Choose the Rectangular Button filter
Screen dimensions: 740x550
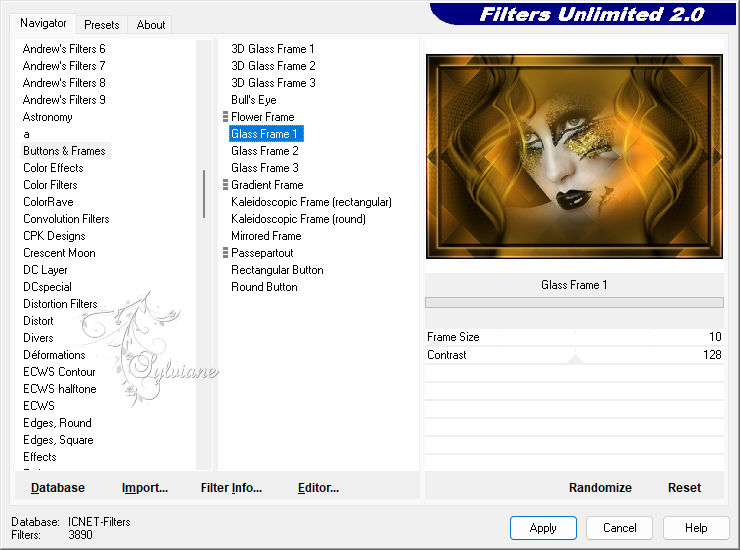[x=277, y=270]
